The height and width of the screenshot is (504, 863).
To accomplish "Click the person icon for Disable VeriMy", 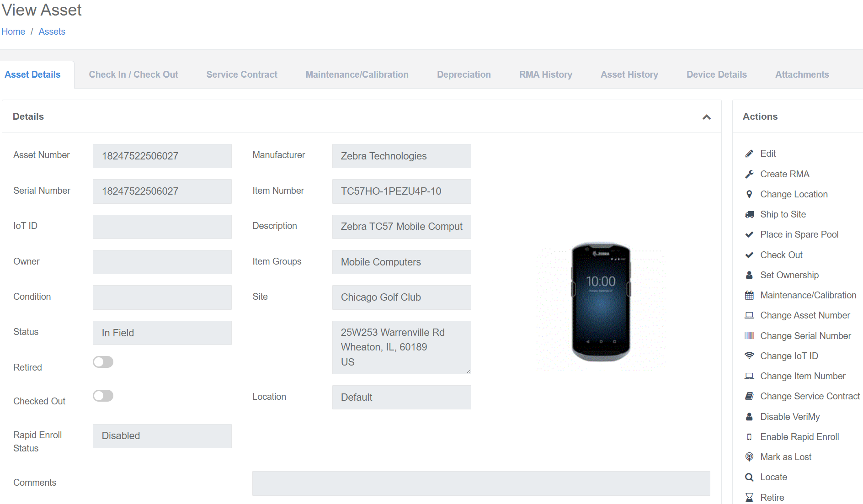I will tap(749, 417).
